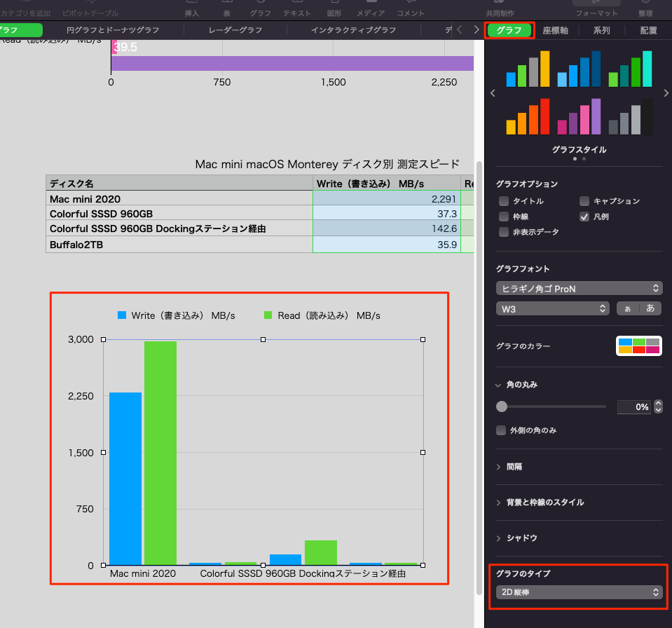Viewport: 672px width, 628px height.
Task: Click the 挿入 toolbar button
Action: click(x=192, y=9)
